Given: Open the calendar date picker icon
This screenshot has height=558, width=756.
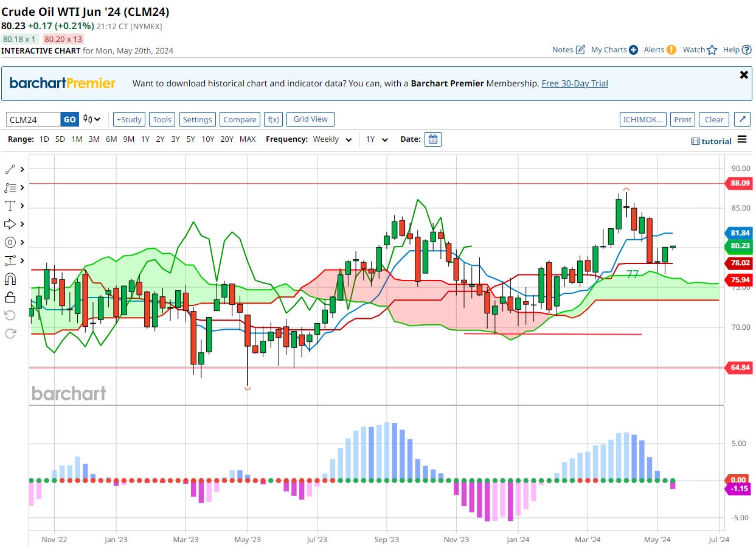Looking at the screenshot, I should coord(433,139).
